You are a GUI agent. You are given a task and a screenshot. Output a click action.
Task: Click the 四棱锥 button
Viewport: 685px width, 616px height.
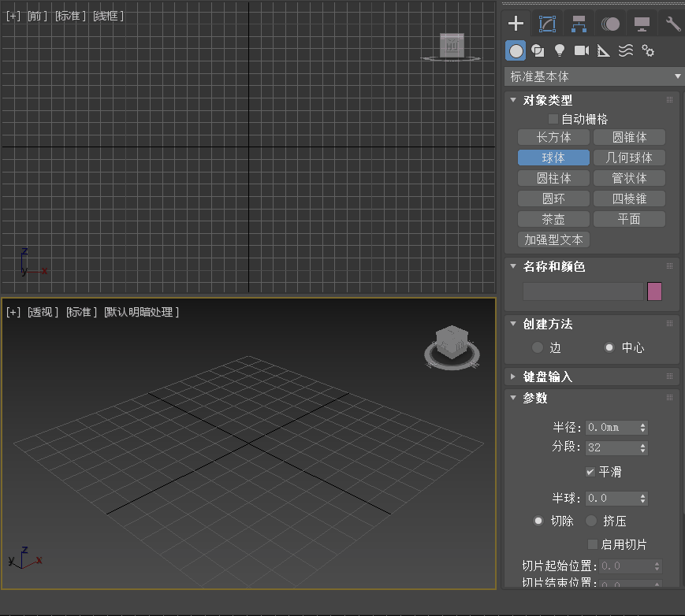629,199
